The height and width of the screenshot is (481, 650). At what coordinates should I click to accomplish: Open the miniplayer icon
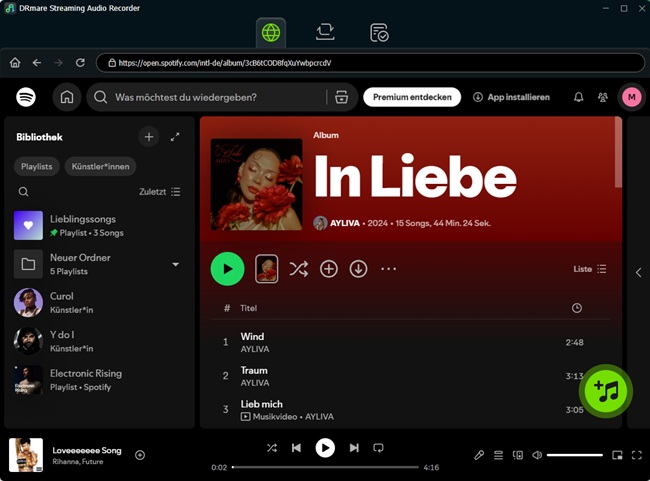click(x=617, y=455)
